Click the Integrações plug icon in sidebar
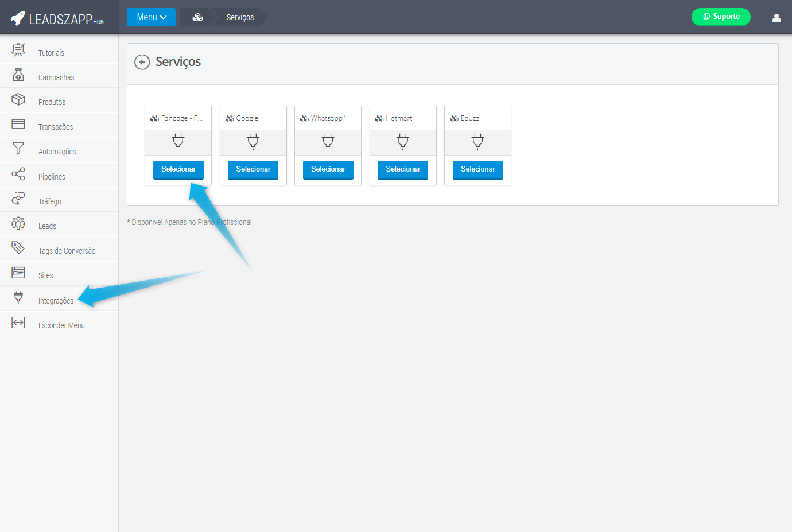 18,297
